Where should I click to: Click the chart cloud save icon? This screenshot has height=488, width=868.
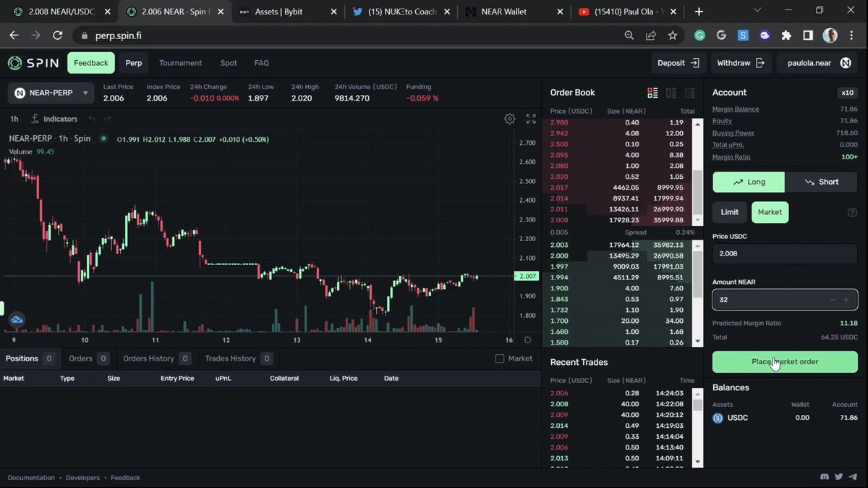tap(16, 319)
